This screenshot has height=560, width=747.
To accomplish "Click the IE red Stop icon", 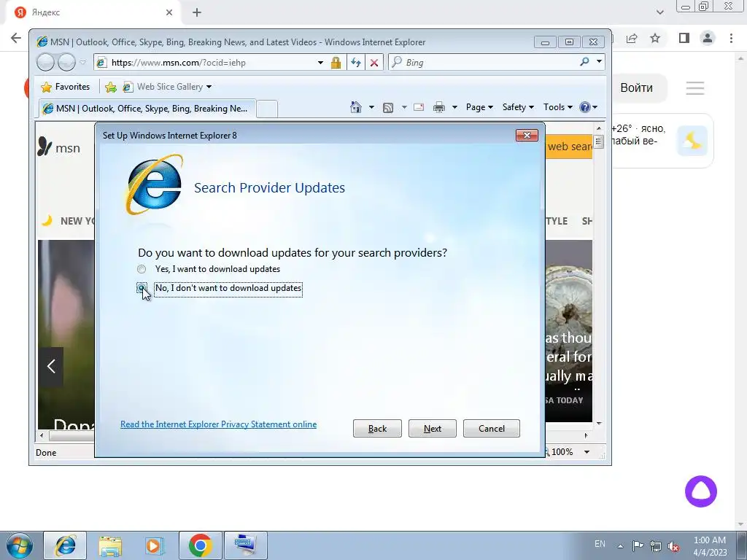I will coord(374,63).
